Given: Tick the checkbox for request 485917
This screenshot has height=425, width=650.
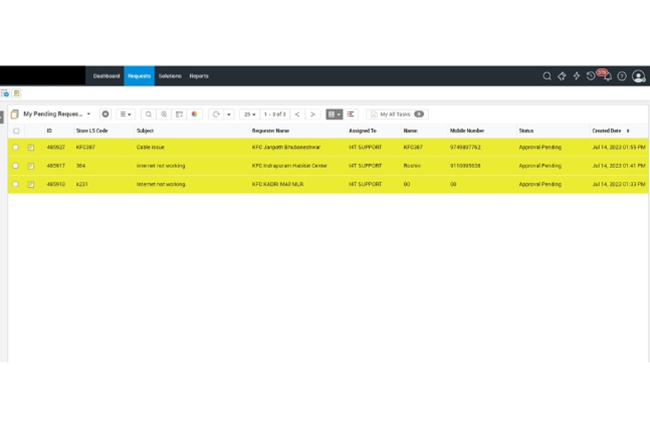Looking at the screenshot, I should pyautogui.click(x=15, y=166).
